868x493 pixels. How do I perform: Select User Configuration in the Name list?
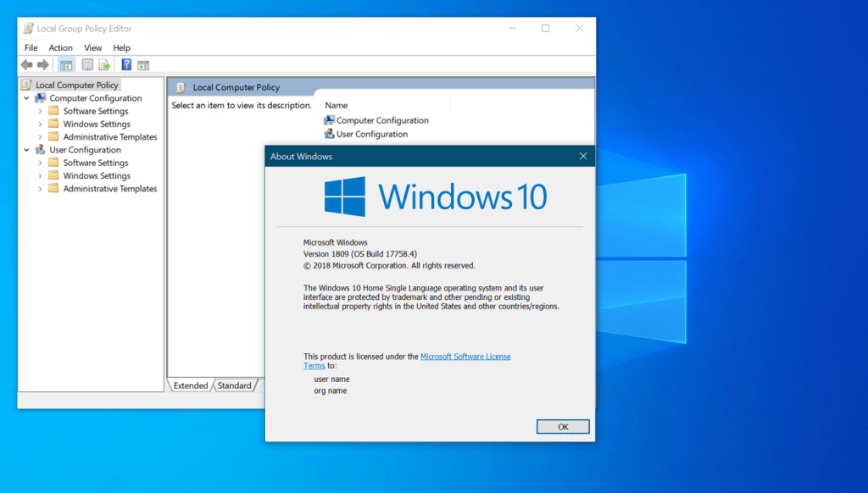pos(366,134)
